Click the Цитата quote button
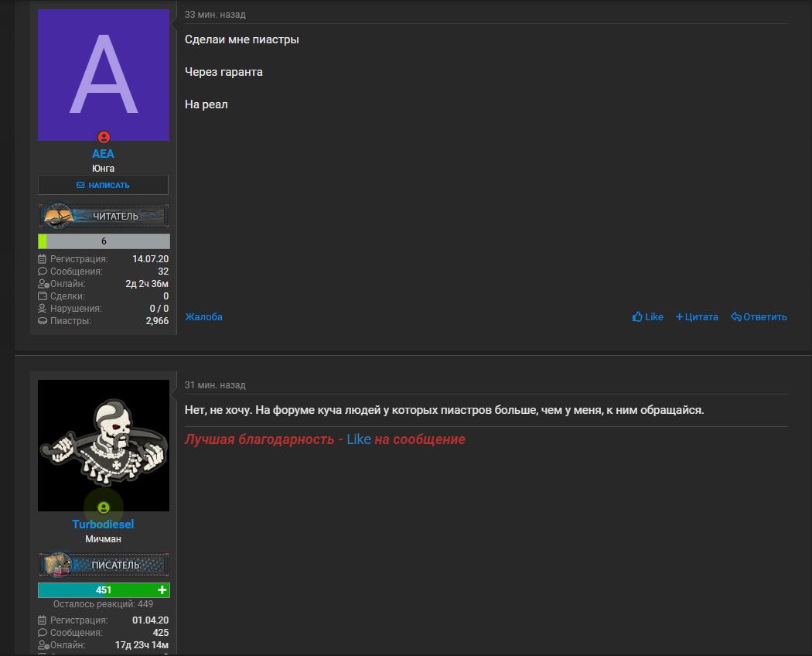The height and width of the screenshot is (656, 812). (x=697, y=316)
